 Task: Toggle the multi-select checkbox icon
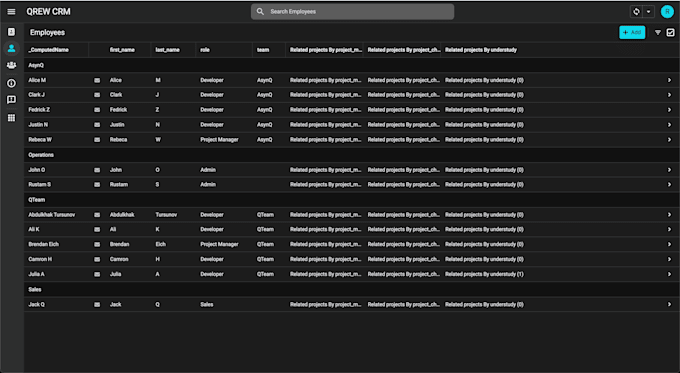click(x=670, y=33)
